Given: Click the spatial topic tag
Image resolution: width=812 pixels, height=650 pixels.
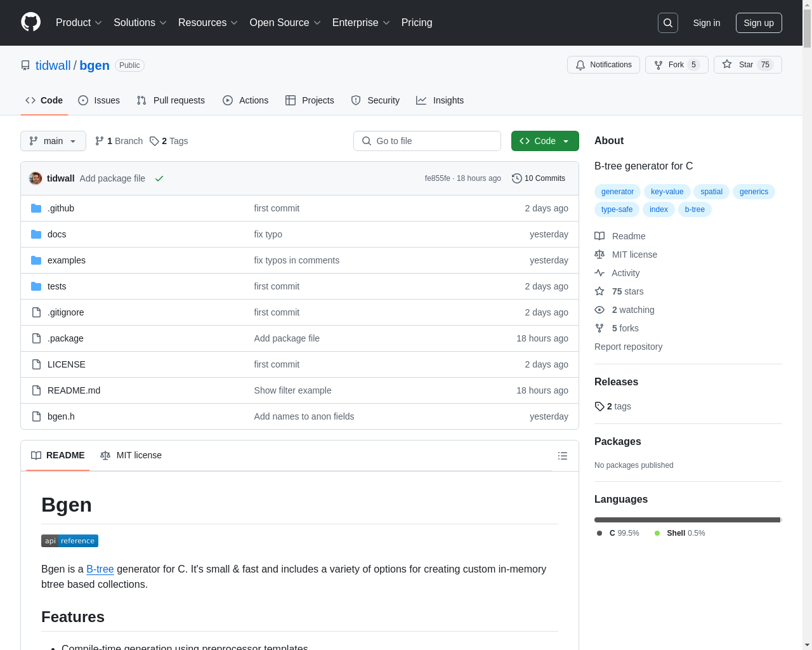Looking at the screenshot, I should click(x=711, y=192).
